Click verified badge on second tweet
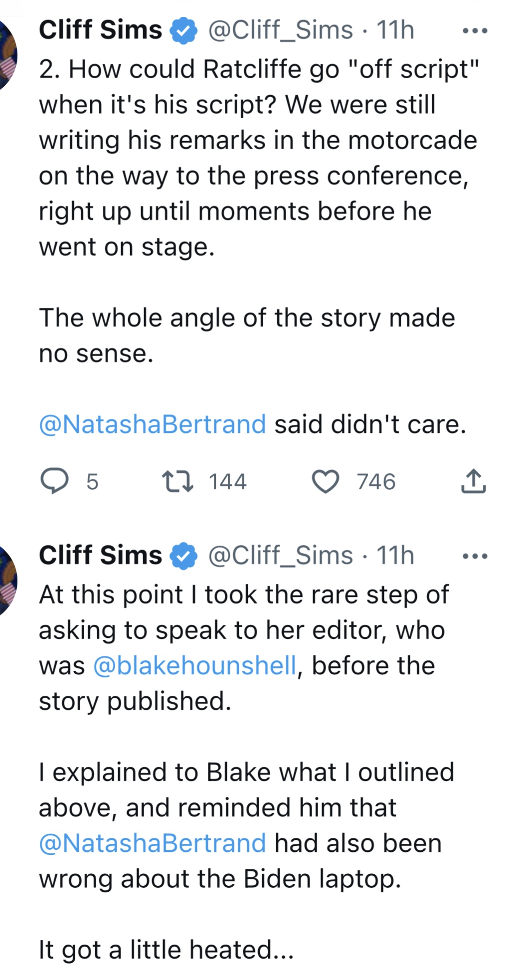This screenshot has height=980, width=521. (x=184, y=556)
